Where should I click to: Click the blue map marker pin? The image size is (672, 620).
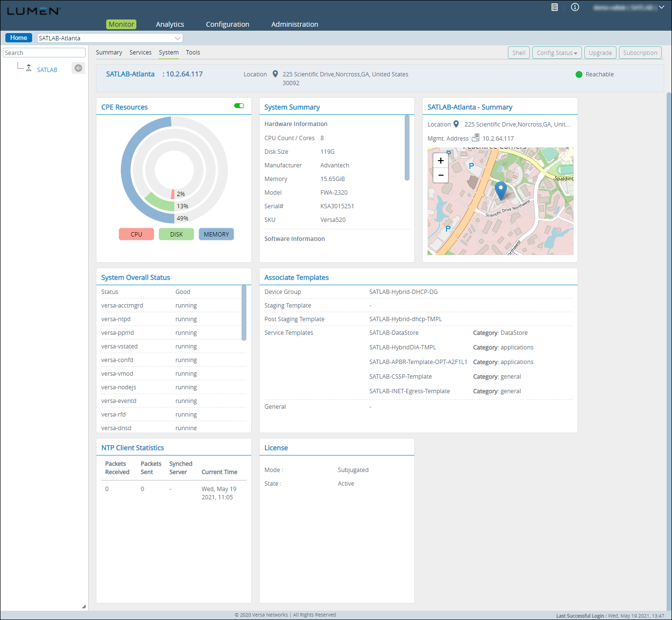tap(501, 189)
